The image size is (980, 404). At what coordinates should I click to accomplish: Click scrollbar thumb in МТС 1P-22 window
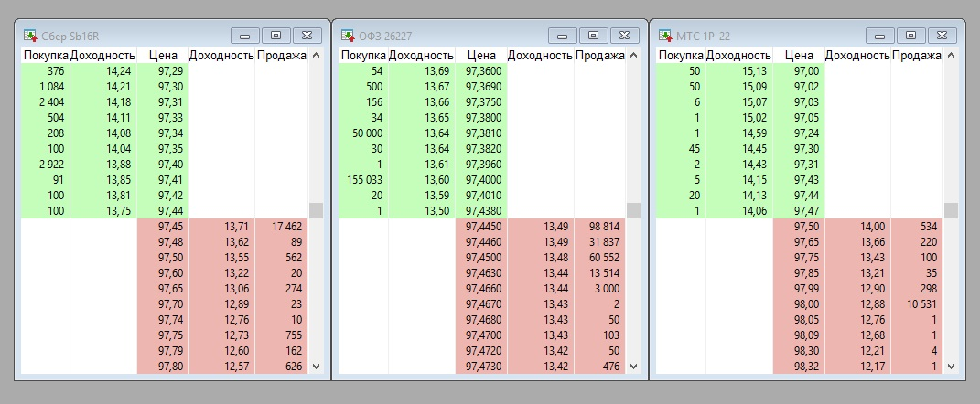pos(951,211)
